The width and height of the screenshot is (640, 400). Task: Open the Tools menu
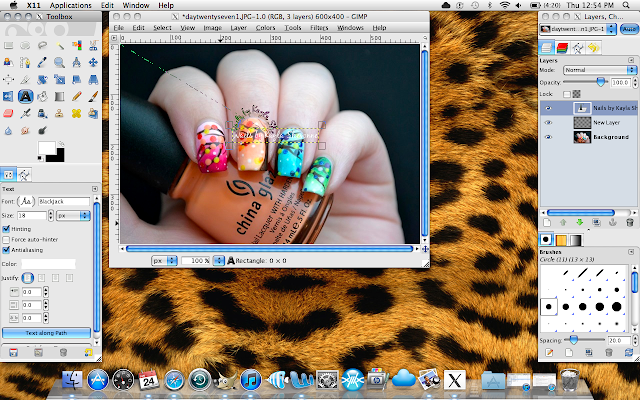tap(293, 28)
